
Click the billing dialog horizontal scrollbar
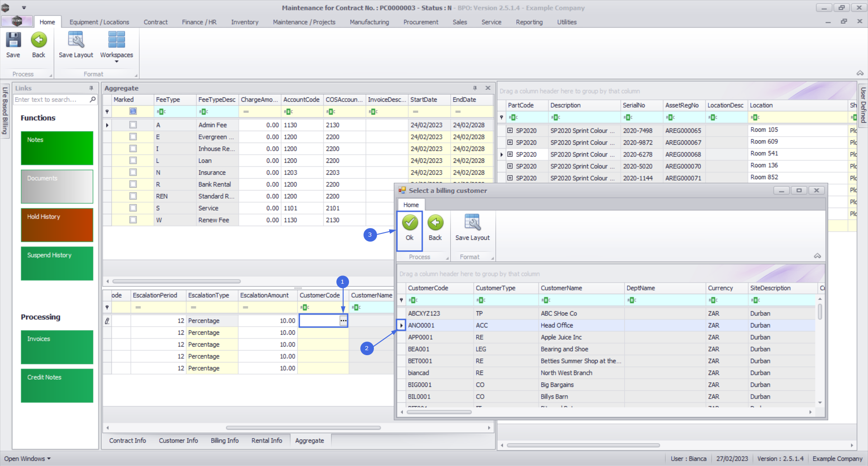pos(439,412)
